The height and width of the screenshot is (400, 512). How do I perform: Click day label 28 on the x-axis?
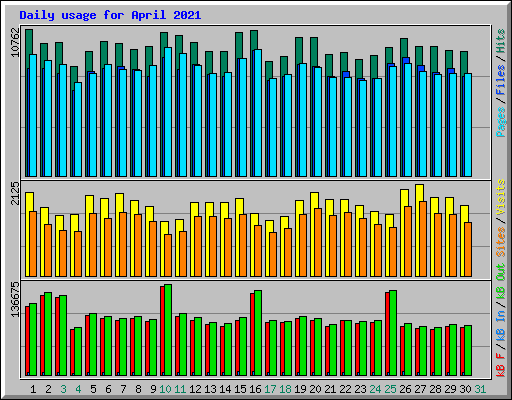435,389
